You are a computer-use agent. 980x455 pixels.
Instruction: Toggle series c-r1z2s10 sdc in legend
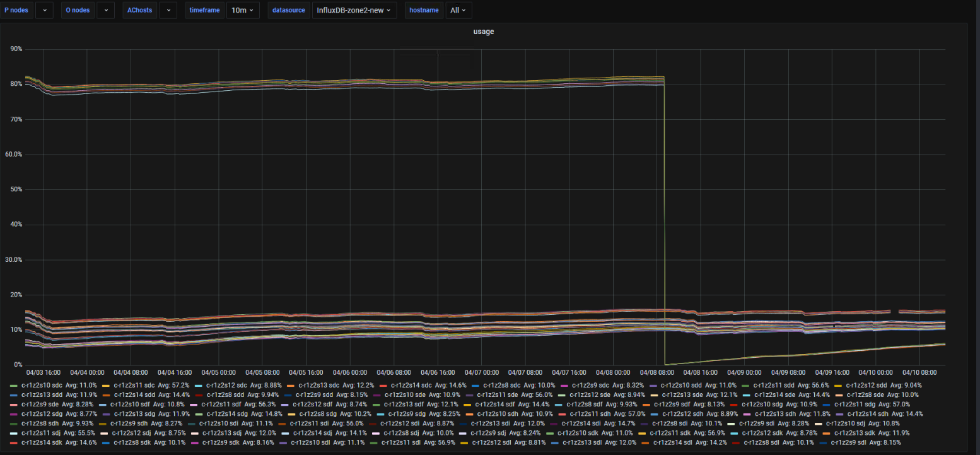click(x=43, y=385)
